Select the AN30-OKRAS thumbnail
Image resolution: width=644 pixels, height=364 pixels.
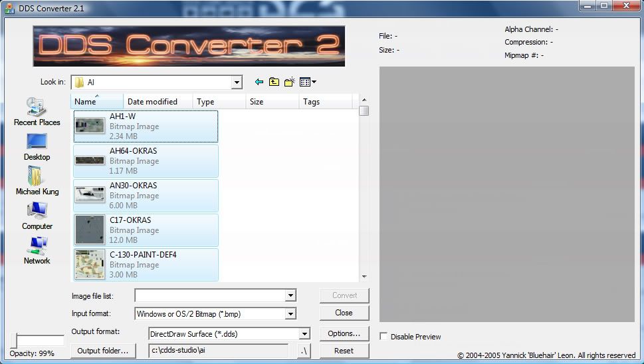90,194
